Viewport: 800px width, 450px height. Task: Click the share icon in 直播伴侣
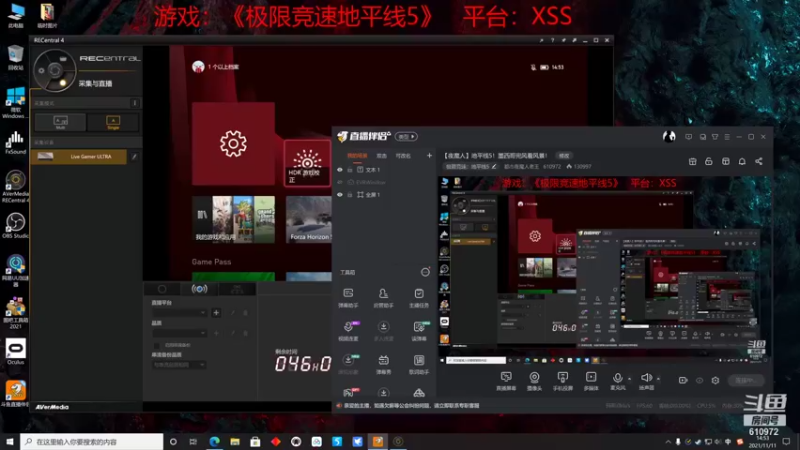pos(759,161)
